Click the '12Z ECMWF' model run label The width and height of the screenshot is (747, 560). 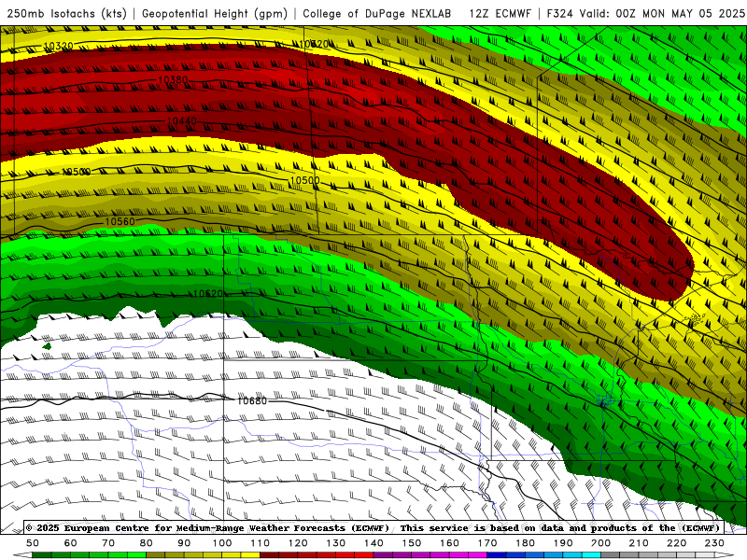pyautogui.click(x=500, y=13)
